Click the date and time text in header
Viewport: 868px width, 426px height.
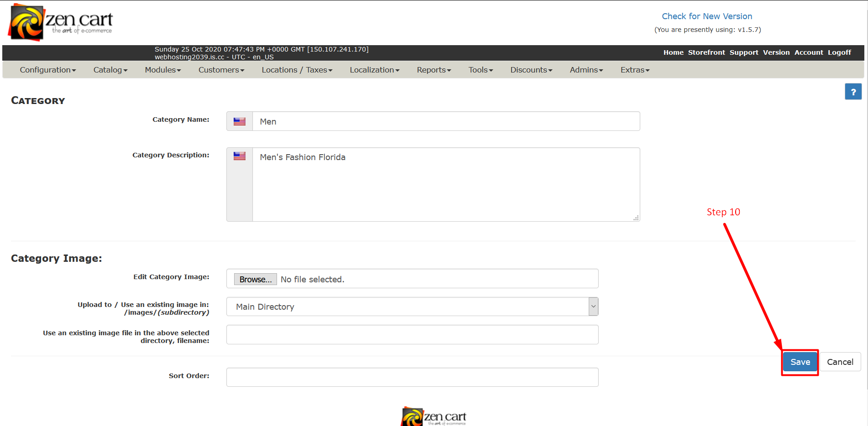261,49
